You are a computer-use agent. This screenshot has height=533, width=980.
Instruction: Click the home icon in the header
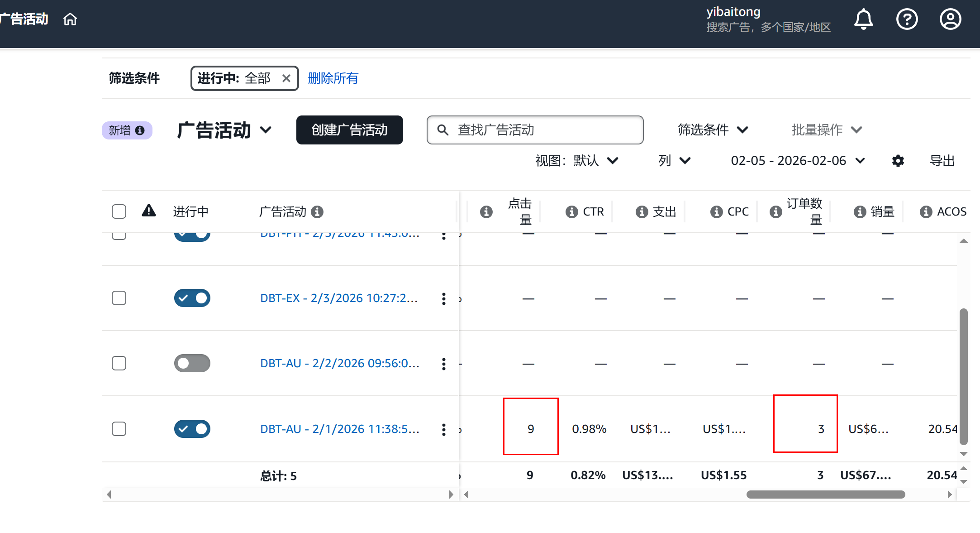pos(70,19)
